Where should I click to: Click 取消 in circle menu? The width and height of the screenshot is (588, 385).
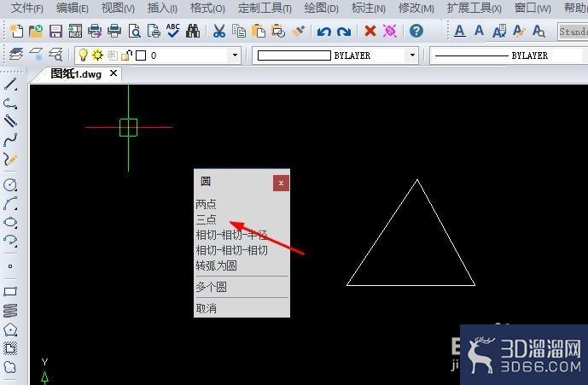point(206,308)
